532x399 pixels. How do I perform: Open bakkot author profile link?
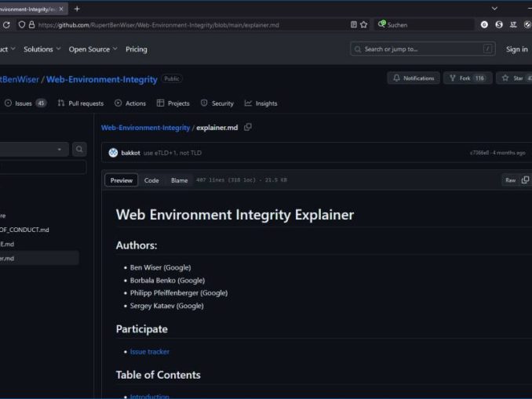coord(130,153)
